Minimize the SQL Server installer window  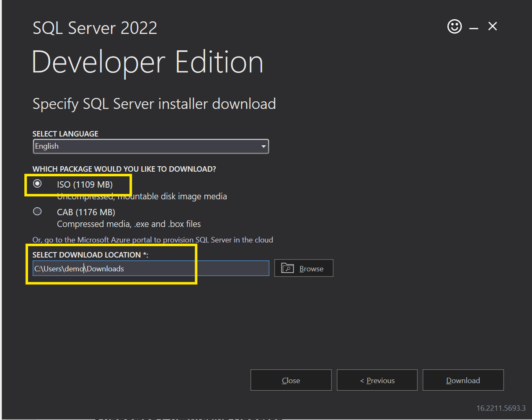click(474, 28)
